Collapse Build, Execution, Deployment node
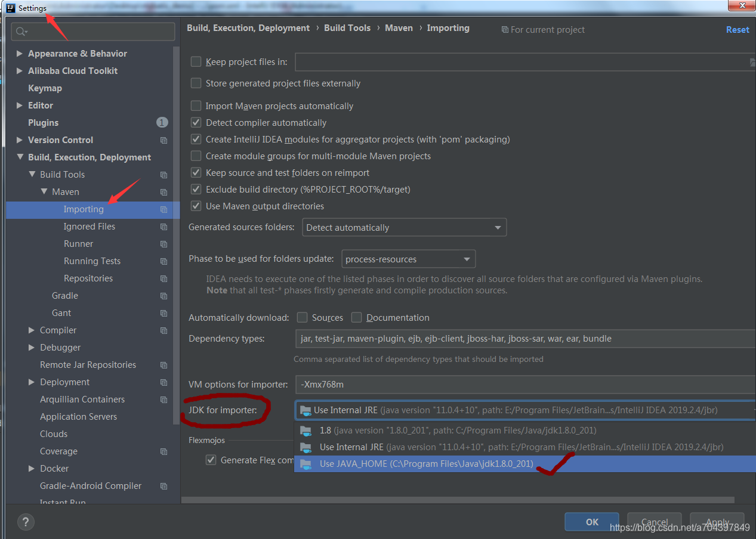756x539 pixels. click(x=20, y=157)
